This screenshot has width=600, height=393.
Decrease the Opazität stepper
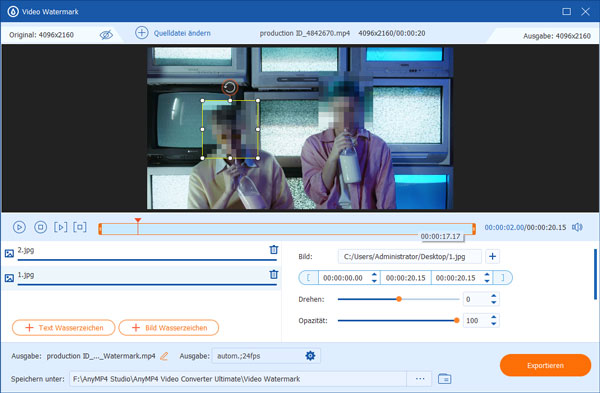(x=494, y=324)
